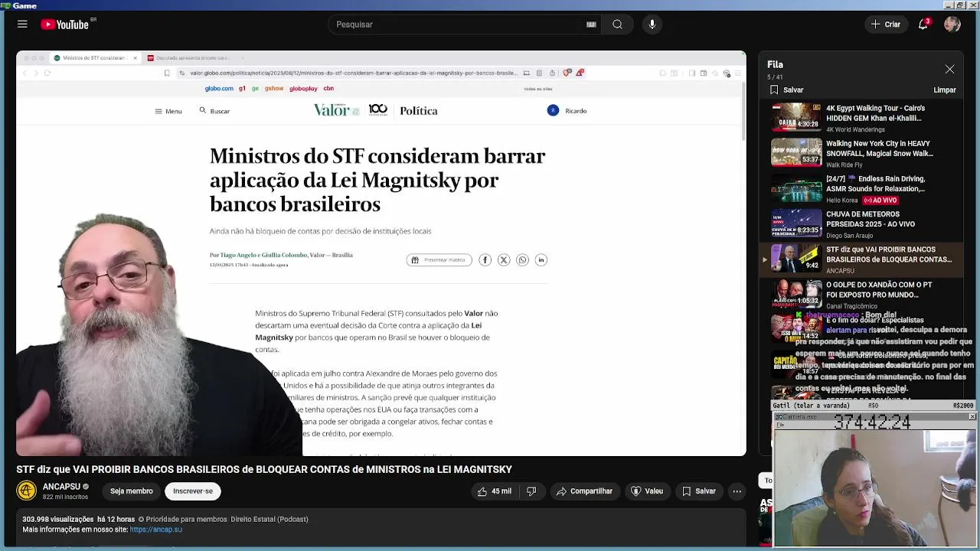Close the Fila queue panel

click(949, 69)
